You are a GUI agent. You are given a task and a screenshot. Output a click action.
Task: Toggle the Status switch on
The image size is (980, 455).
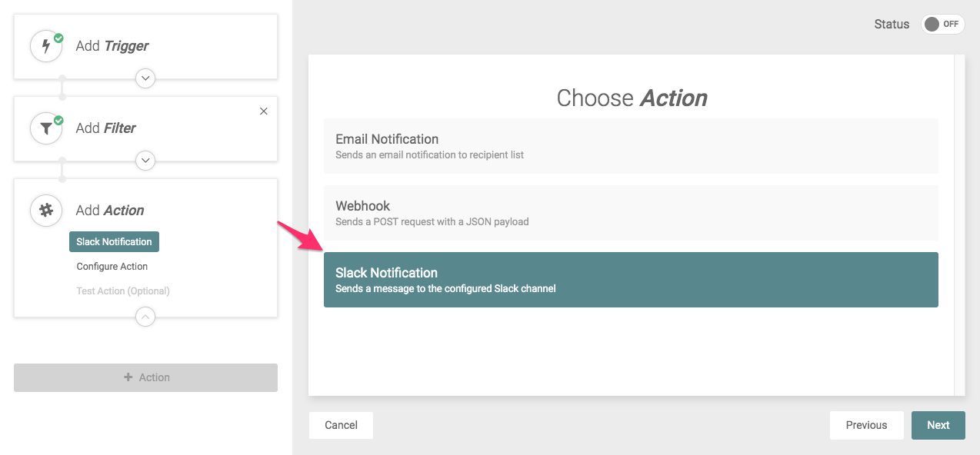pos(942,24)
